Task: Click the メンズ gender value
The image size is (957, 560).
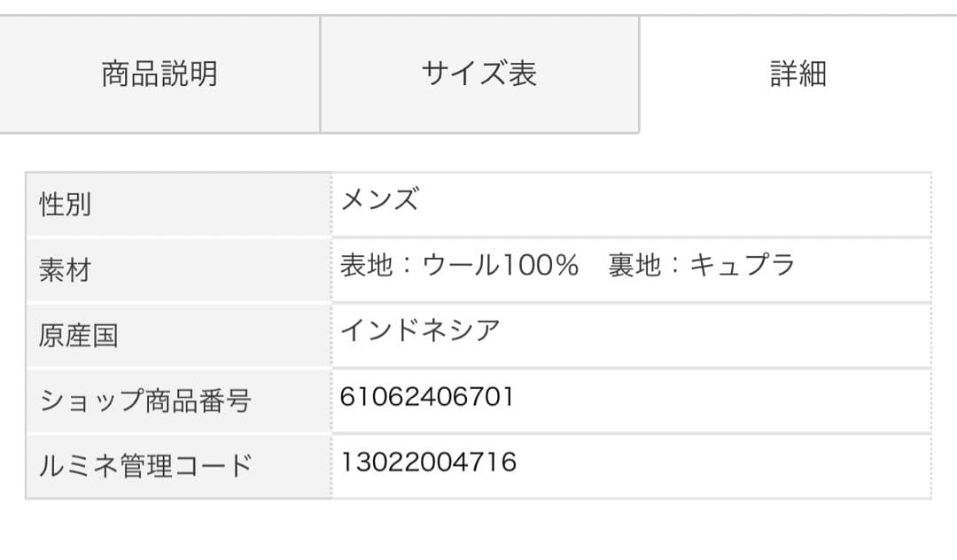Action: coord(379,200)
